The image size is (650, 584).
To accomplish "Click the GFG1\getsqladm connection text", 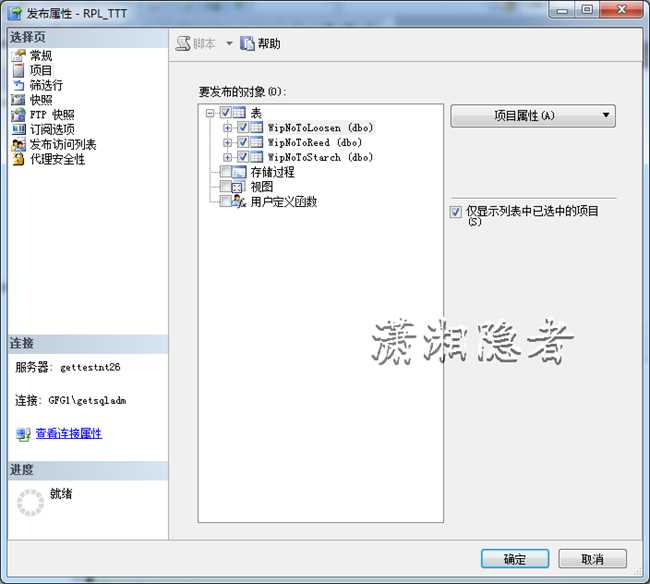I will (x=87, y=400).
